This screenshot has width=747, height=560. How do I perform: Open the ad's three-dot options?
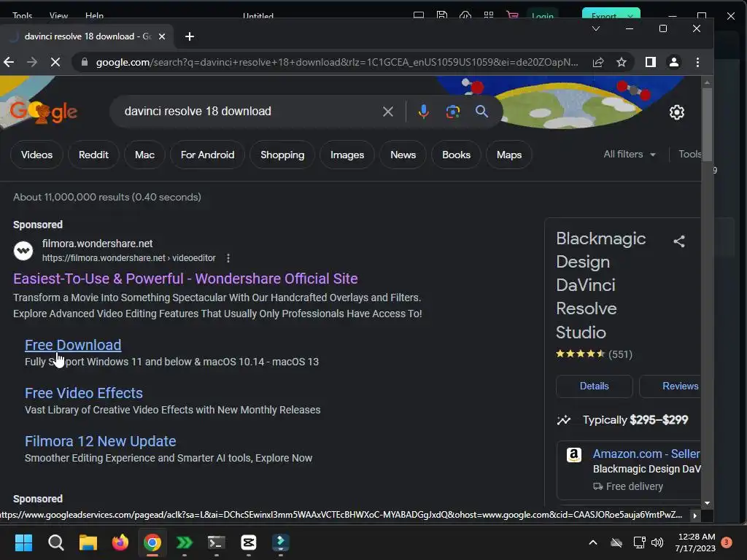[x=228, y=258]
